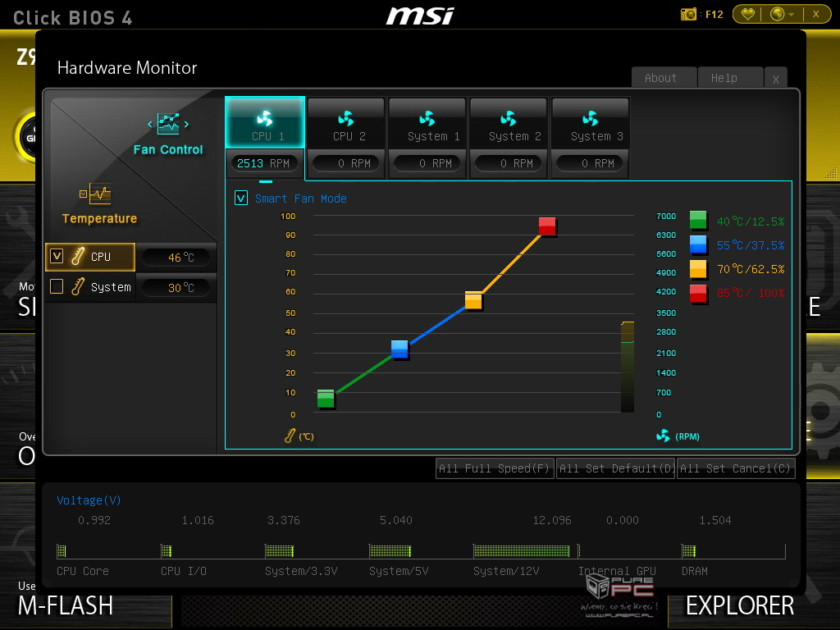This screenshot has width=840, height=630.
Task: Click the Fan Control graph icon
Action: [168, 124]
